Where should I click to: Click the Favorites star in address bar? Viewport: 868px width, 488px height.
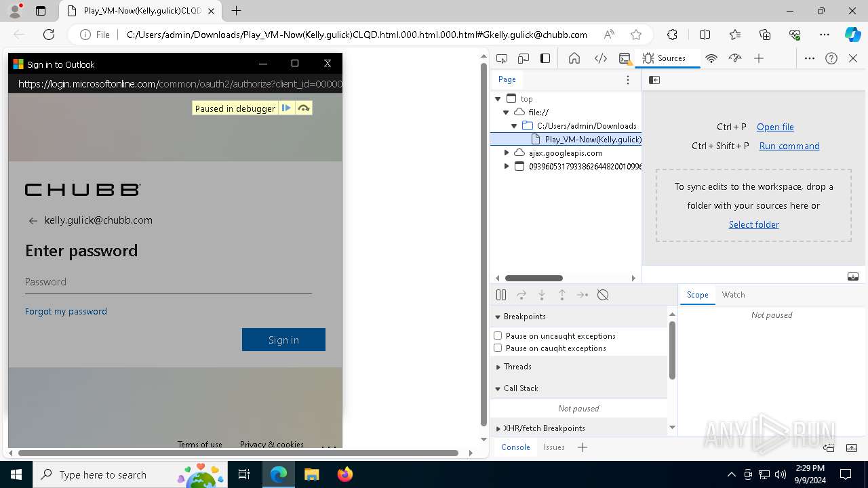(x=636, y=35)
